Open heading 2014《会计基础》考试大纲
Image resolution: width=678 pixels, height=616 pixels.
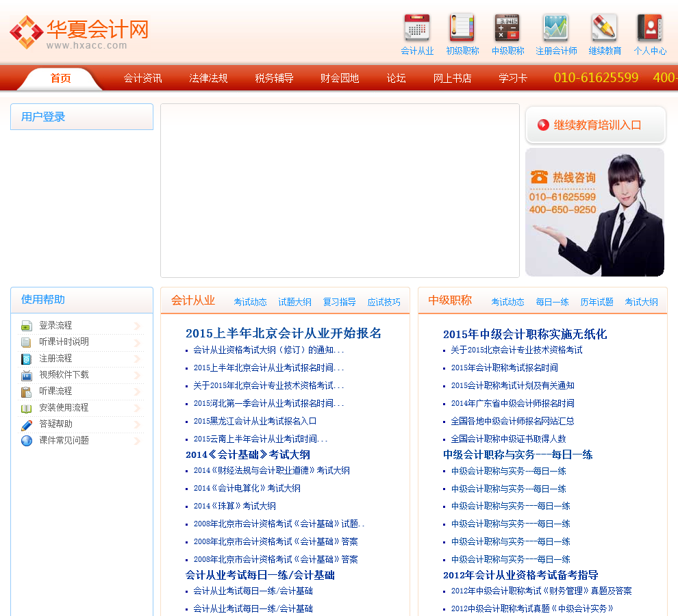click(x=248, y=454)
